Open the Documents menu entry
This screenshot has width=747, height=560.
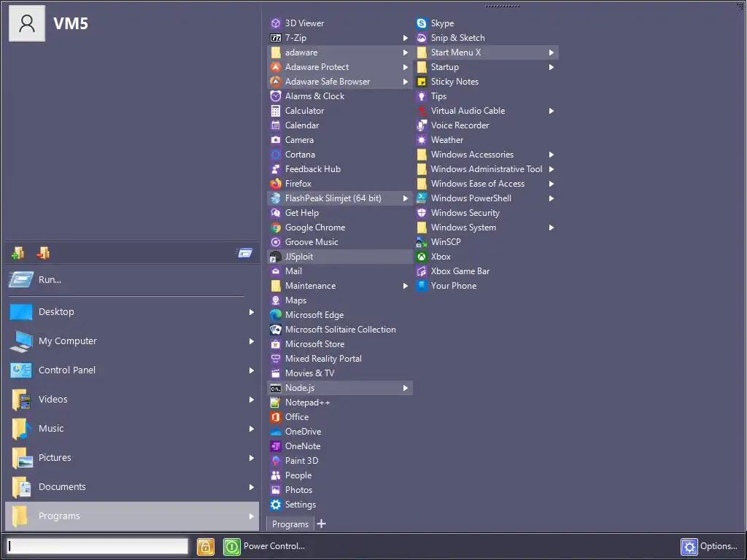tap(132, 486)
